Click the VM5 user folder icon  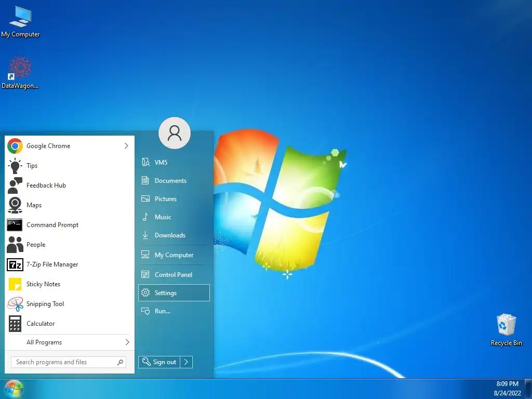(x=145, y=162)
